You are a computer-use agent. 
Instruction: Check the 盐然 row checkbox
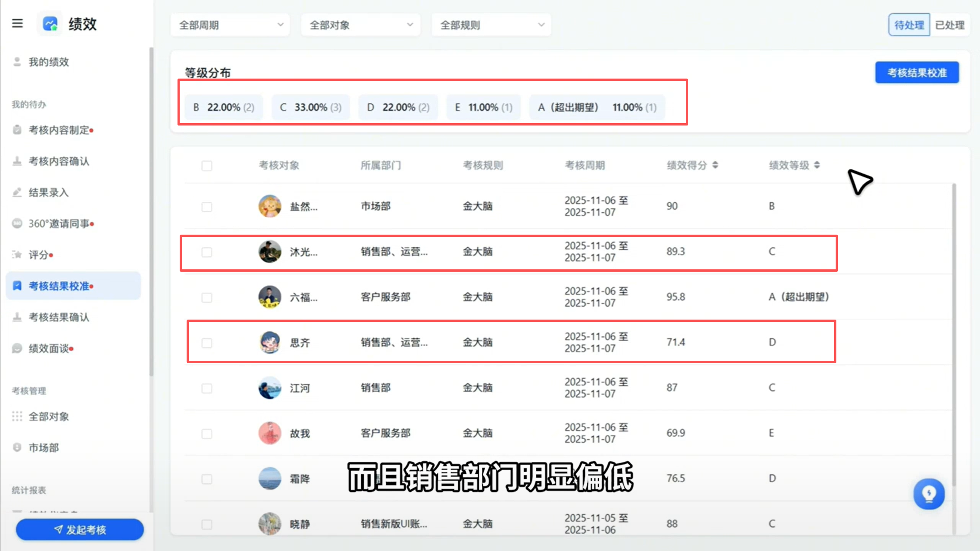click(x=207, y=207)
